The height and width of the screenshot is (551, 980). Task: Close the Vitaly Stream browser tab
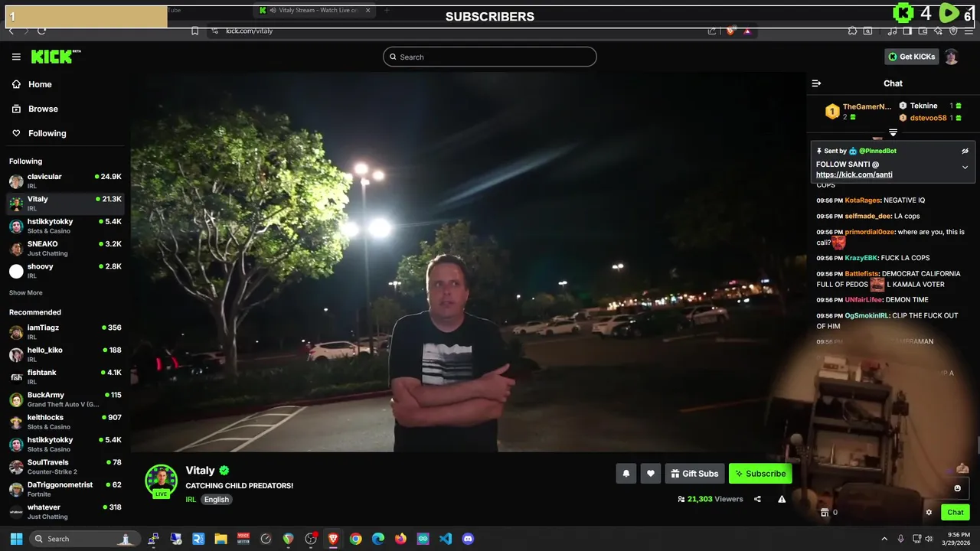pyautogui.click(x=367, y=10)
